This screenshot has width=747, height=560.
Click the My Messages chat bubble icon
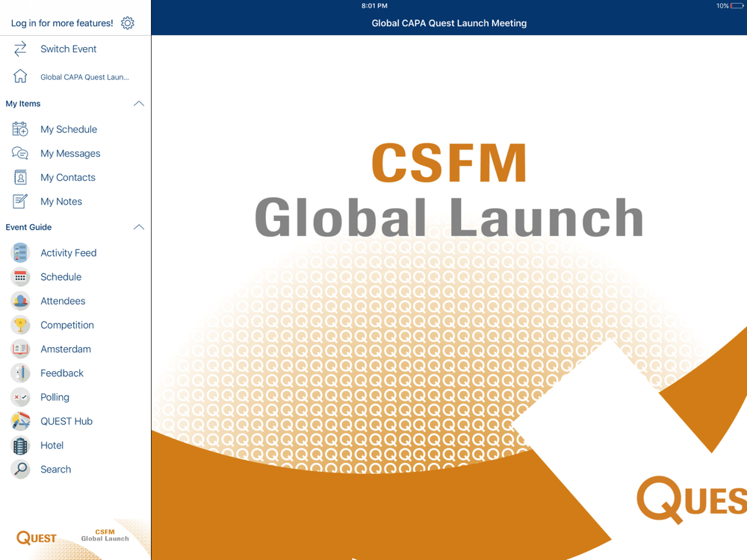point(20,153)
